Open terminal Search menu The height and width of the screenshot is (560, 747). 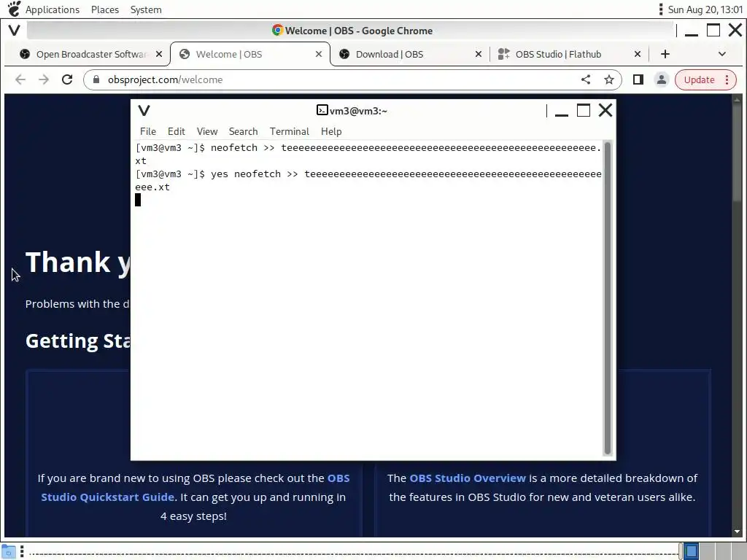coord(243,131)
